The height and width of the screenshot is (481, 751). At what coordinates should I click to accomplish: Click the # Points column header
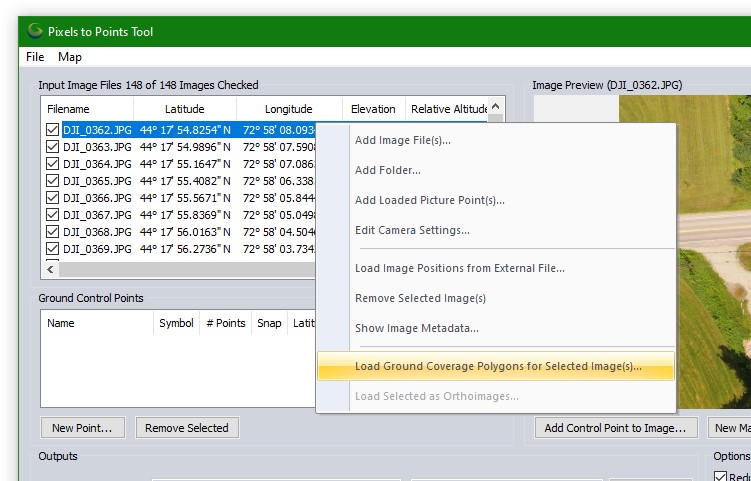(226, 323)
